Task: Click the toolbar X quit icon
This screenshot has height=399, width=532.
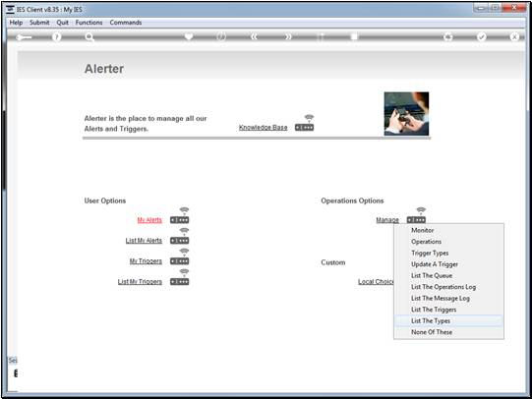Action: [514, 36]
